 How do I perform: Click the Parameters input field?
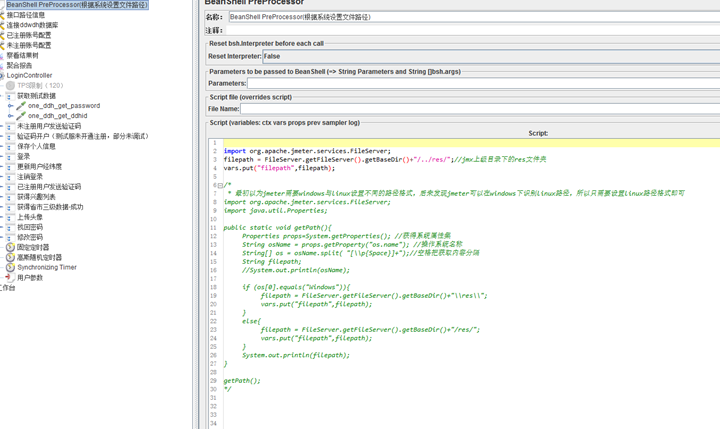(x=484, y=83)
